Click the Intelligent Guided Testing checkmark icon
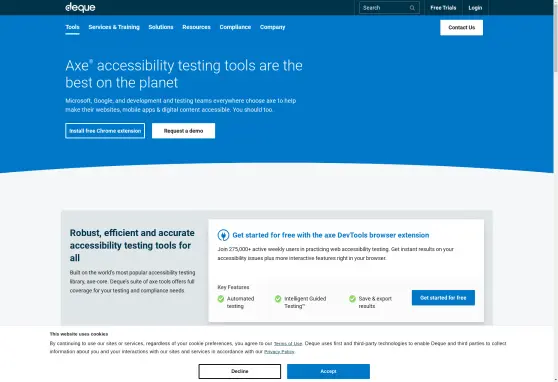 click(278, 299)
